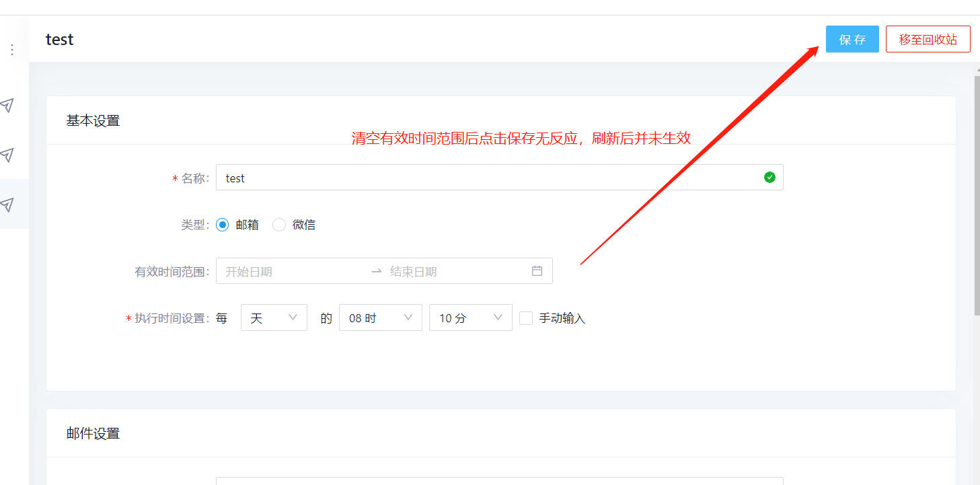Click the test page title
980x485 pixels.
point(59,39)
